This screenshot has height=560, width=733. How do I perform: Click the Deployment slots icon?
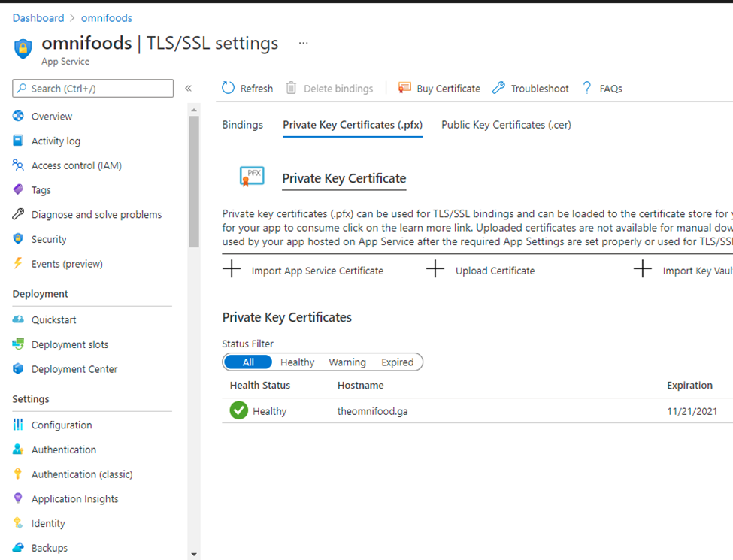[x=18, y=344]
